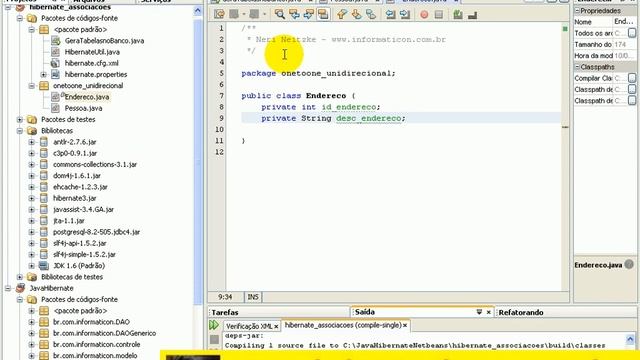Collapse the onetoone_unidirecional package node

coord(31,86)
